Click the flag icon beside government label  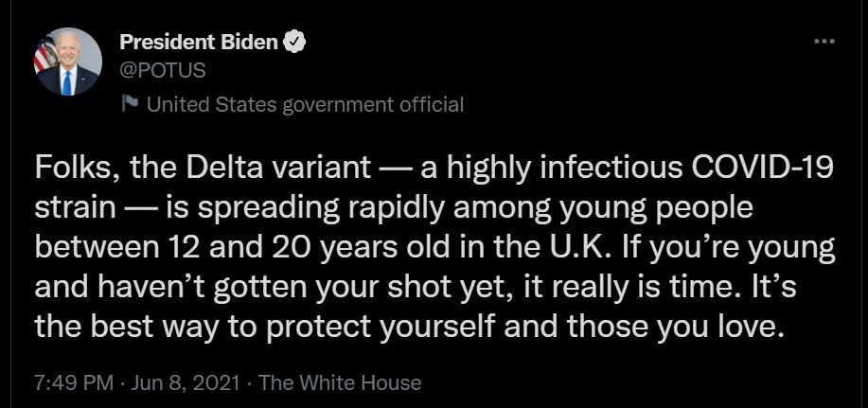click(130, 103)
